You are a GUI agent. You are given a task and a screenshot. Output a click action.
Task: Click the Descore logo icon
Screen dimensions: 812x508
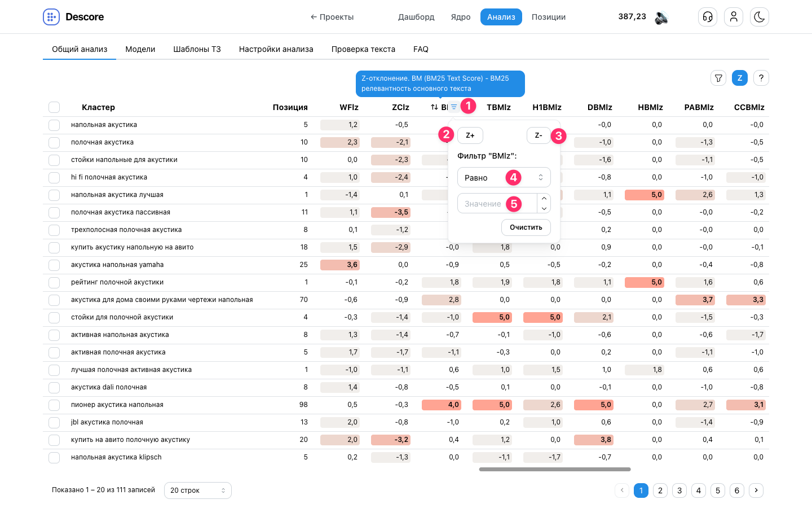(51, 17)
